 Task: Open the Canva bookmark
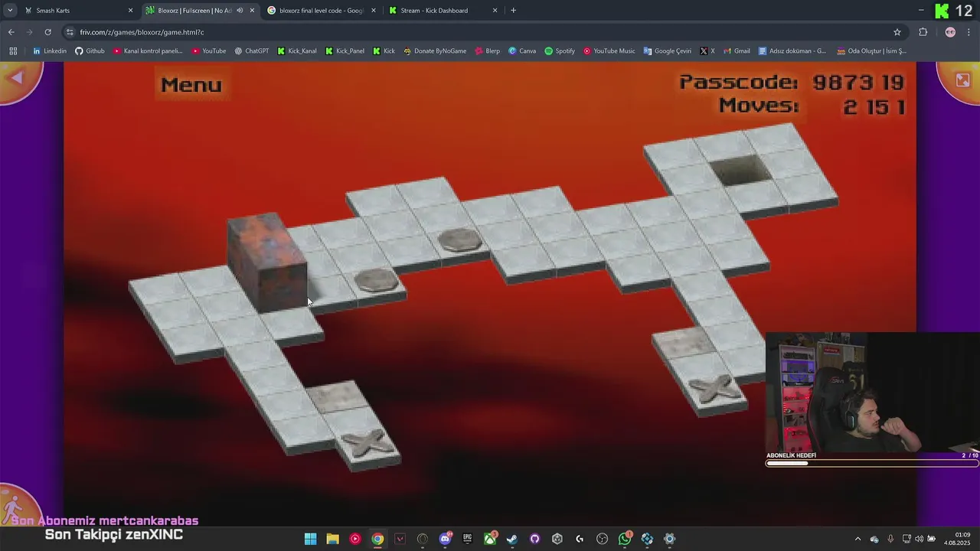pos(522,51)
